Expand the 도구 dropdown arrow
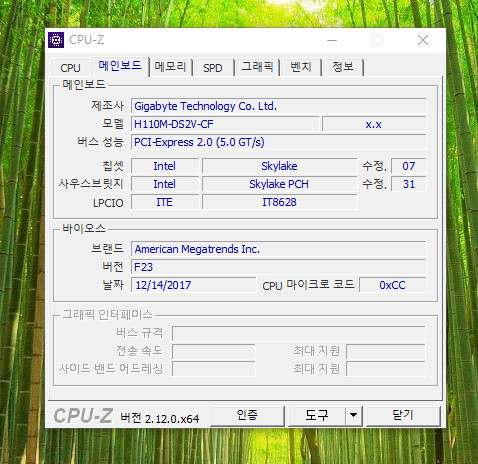 pos(354,416)
